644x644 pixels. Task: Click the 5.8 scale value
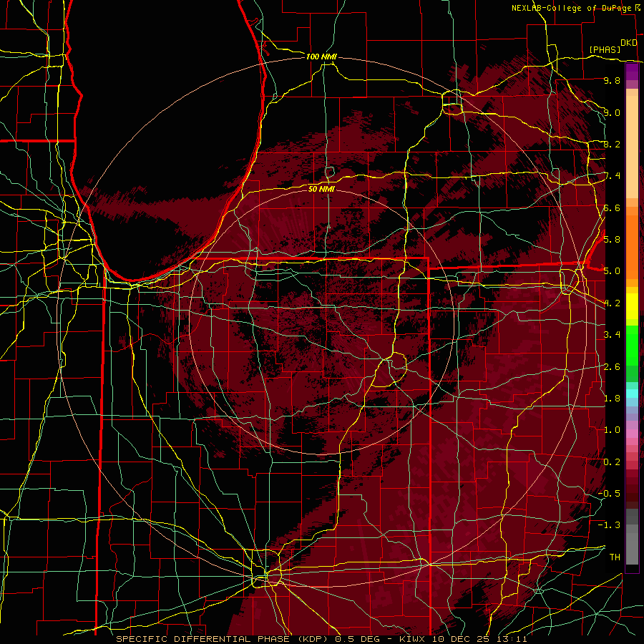[612, 240]
